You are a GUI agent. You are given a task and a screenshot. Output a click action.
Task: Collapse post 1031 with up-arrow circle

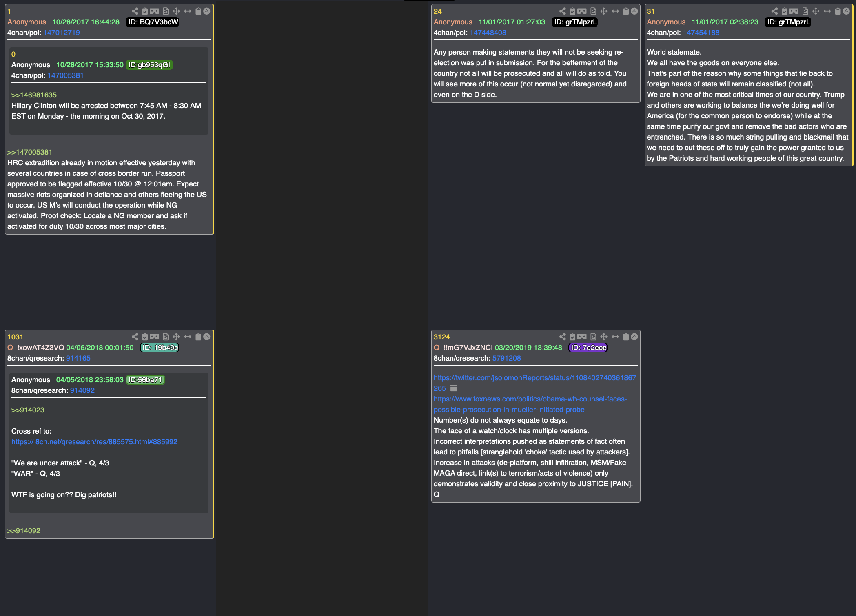pyautogui.click(x=207, y=337)
